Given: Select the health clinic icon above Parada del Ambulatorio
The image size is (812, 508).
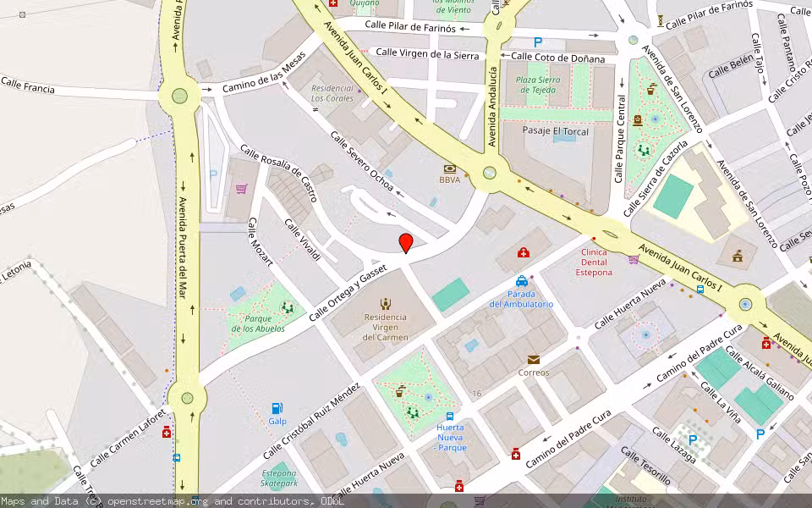Looking at the screenshot, I should tap(523, 252).
